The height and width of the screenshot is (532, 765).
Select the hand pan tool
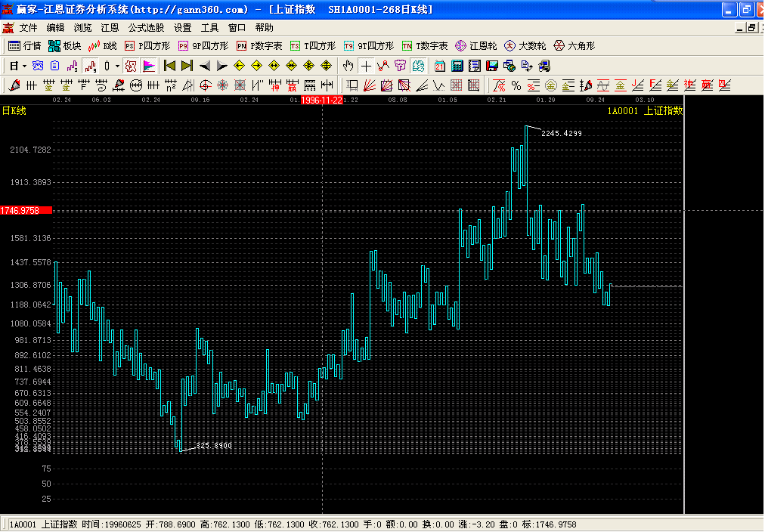tap(348, 66)
